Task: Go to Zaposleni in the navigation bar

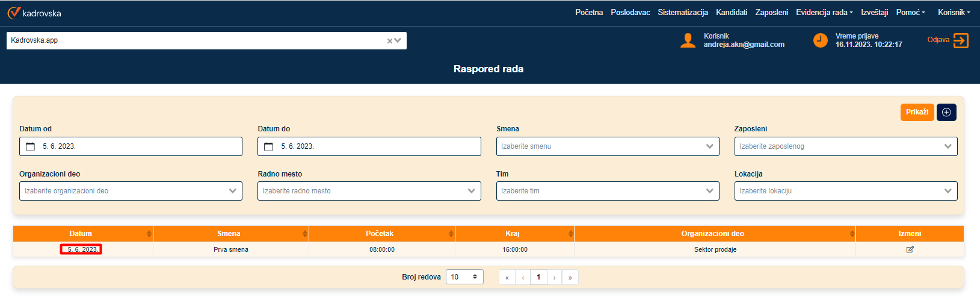Action: 771,13
